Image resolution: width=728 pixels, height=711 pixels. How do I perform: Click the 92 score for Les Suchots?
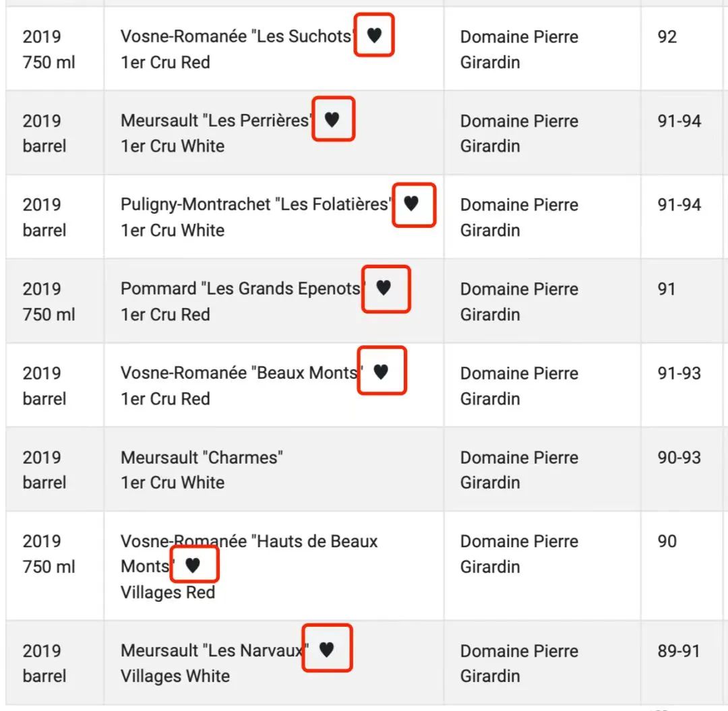tap(667, 36)
